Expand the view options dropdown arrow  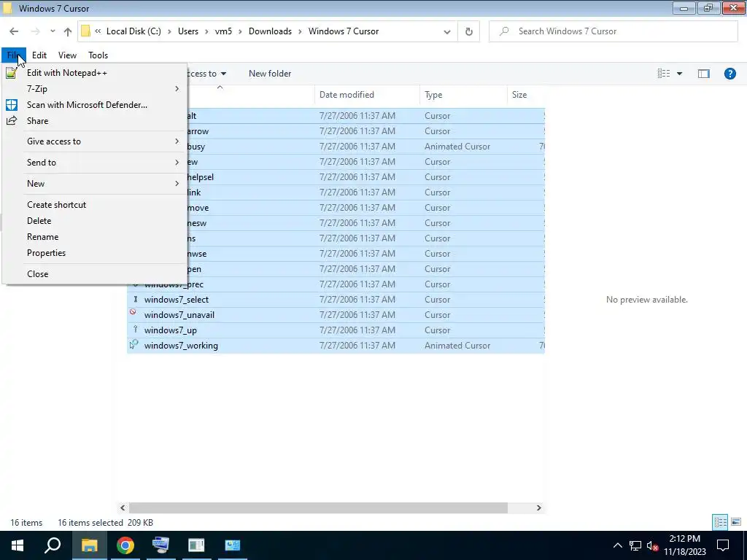click(x=679, y=74)
